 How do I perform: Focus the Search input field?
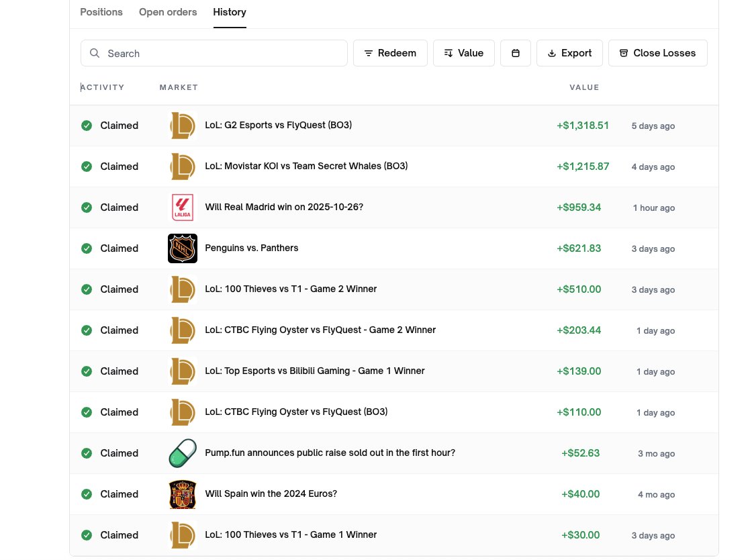222,53
